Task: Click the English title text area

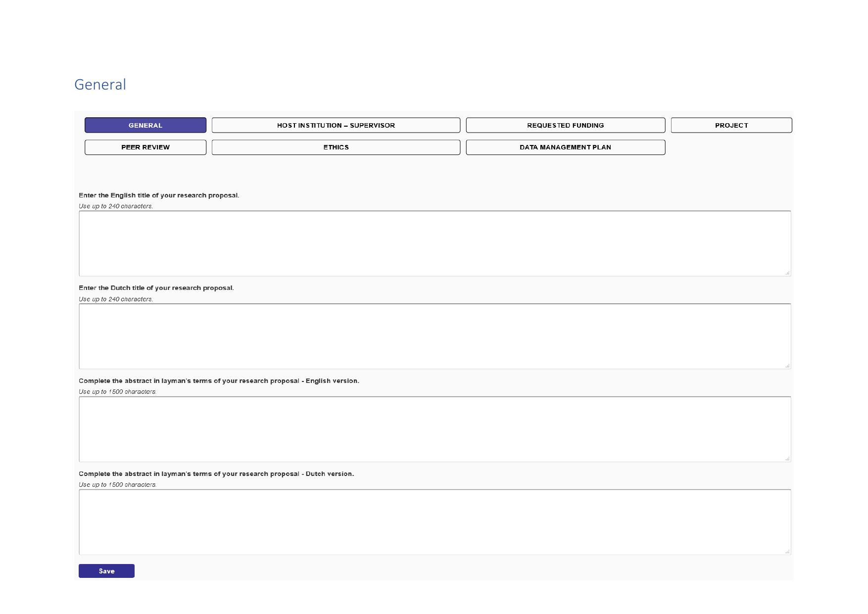Action: (x=434, y=243)
